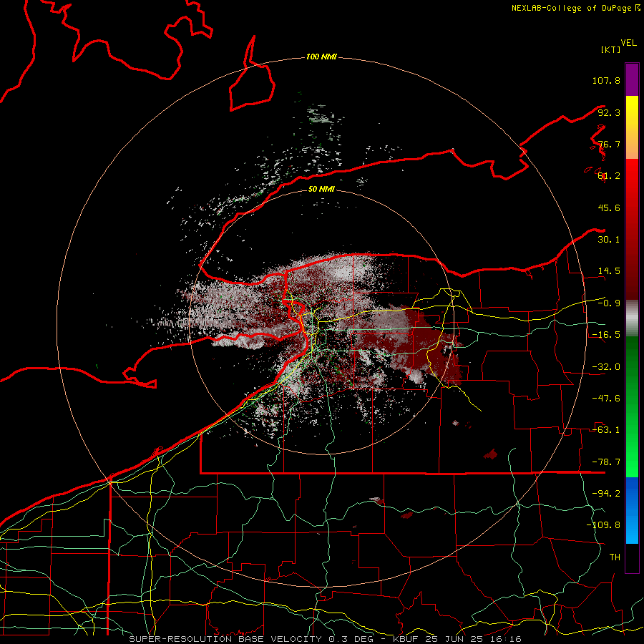Click the -109.8 legend value

click(x=603, y=525)
